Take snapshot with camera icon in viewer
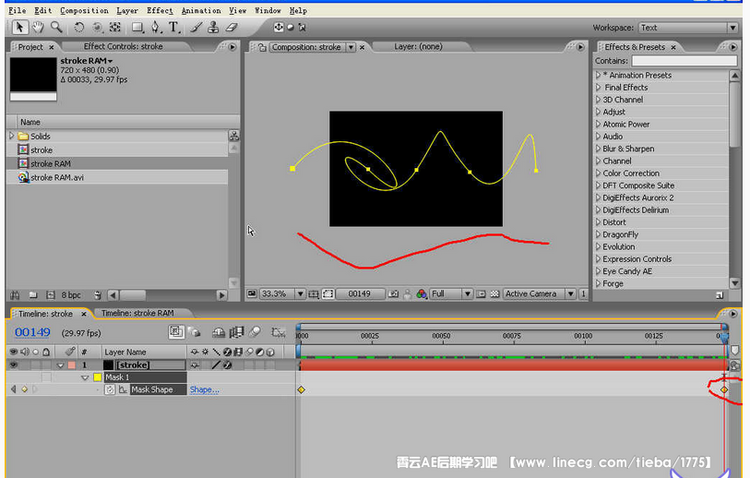The width and height of the screenshot is (750, 478). coord(394,294)
